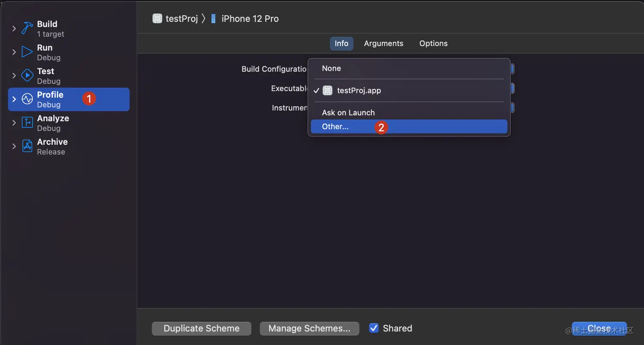Toggle the Shared checkbox
Screen dimensions: 644x345
coord(374,328)
